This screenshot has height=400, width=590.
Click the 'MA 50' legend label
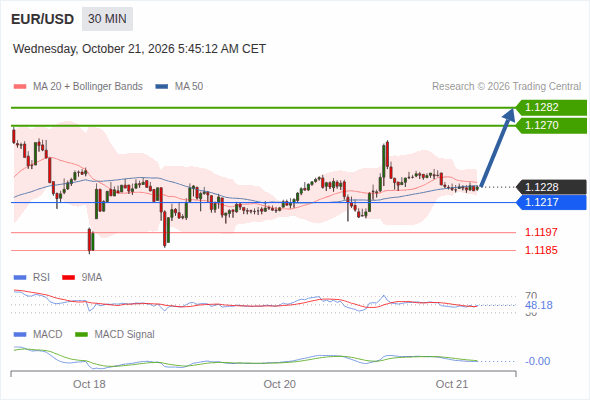coord(189,87)
